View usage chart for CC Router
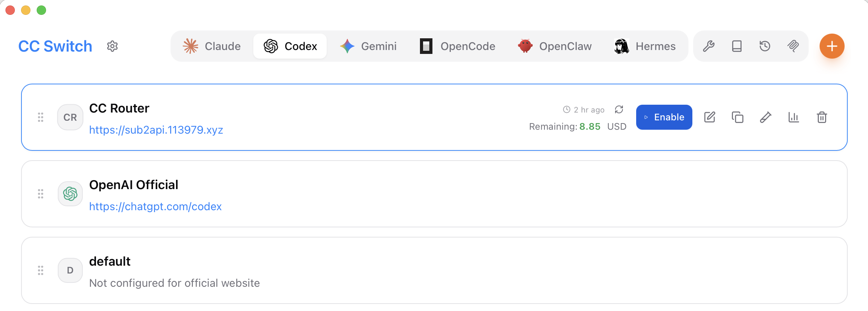 tap(794, 117)
